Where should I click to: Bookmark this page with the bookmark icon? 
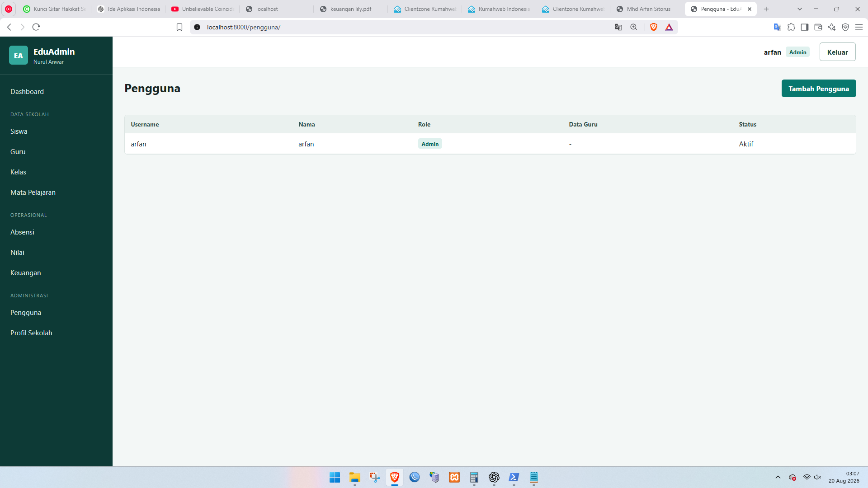[x=179, y=27]
